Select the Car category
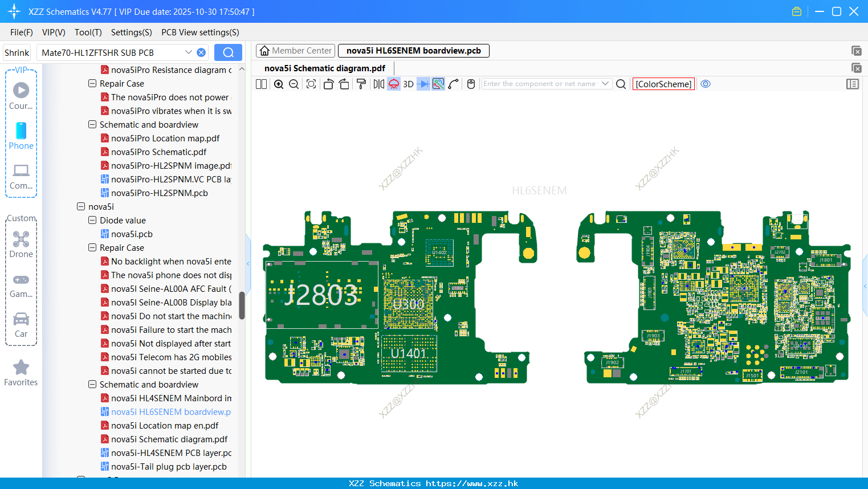The height and width of the screenshot is (489, 868). click(21, 325)
